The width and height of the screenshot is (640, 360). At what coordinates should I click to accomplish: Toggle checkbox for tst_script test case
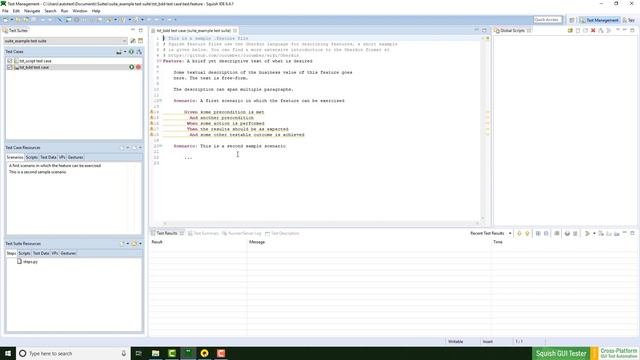10,61
